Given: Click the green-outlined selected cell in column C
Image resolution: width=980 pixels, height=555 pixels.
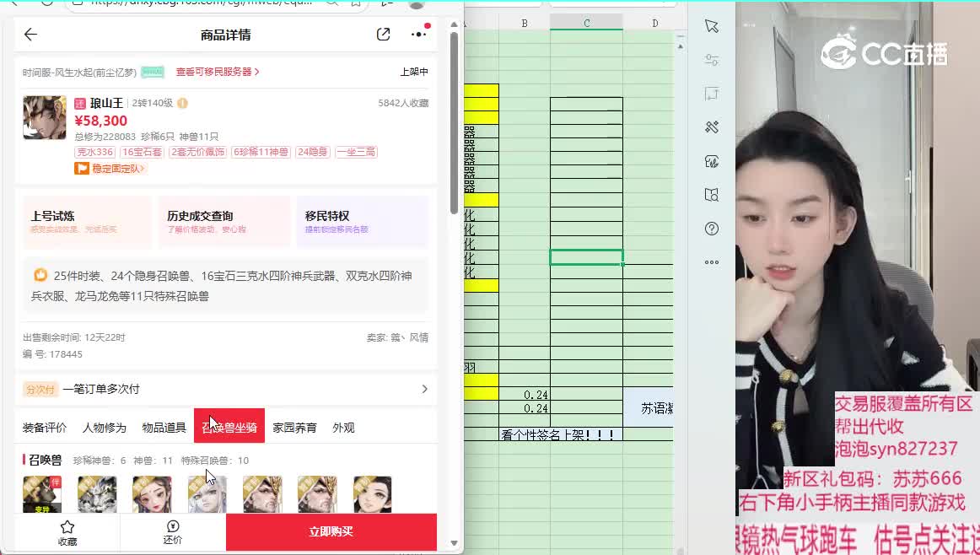Looking at the screenshot, I should click(586, 257).
